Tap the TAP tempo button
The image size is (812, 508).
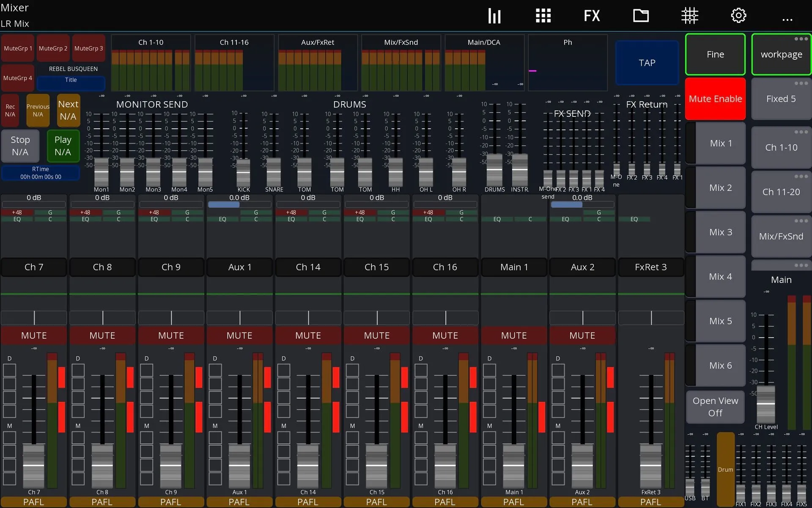(x=647, y=63)
